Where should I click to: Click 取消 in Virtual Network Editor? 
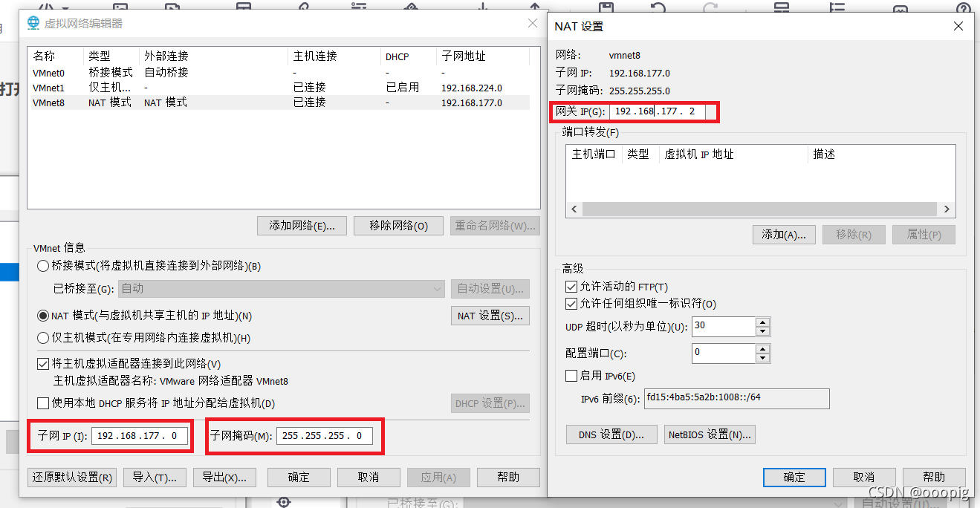(x=369, y=477)
